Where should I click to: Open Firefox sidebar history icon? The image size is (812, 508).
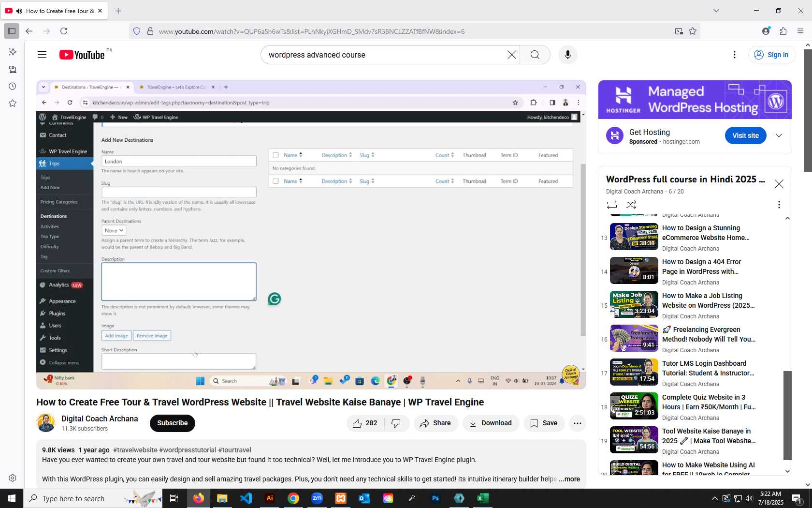[x=13, y=87]
